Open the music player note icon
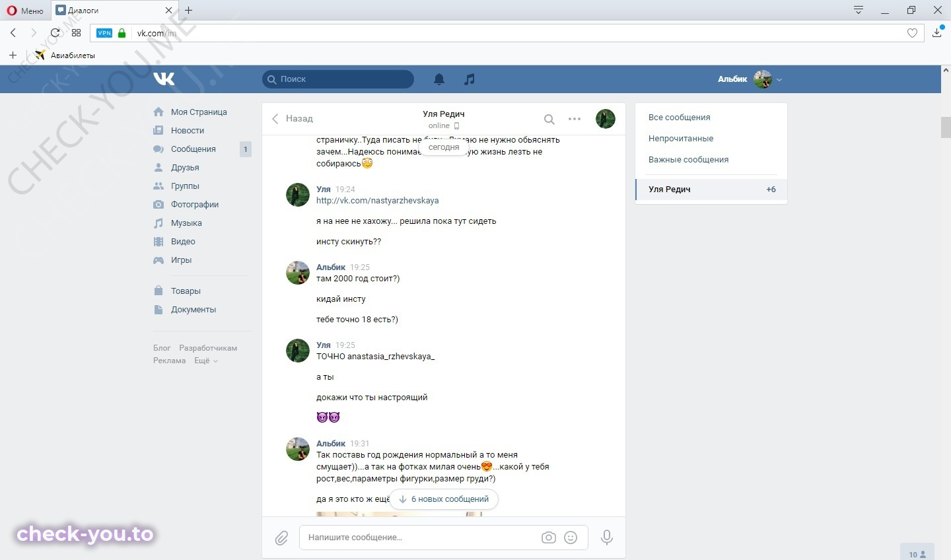Image resolution: width=951 pixels, height=560 pixels. [x=469, y=79]
